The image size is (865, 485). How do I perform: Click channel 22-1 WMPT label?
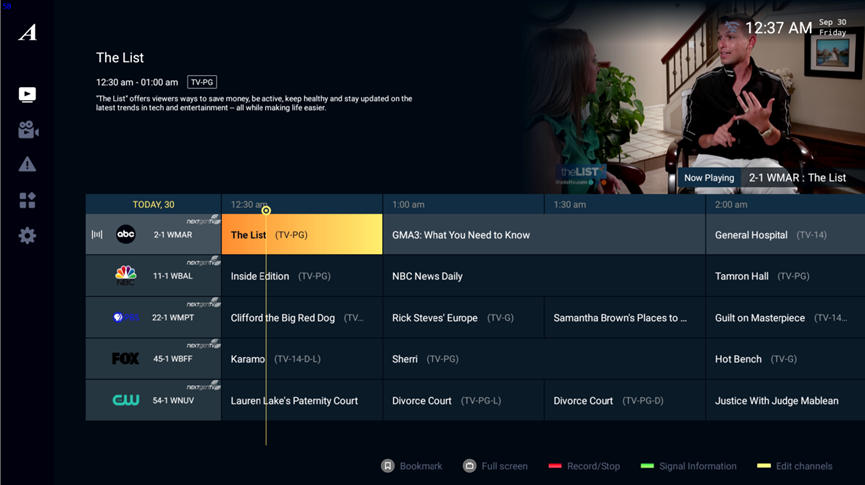point(173,317)
